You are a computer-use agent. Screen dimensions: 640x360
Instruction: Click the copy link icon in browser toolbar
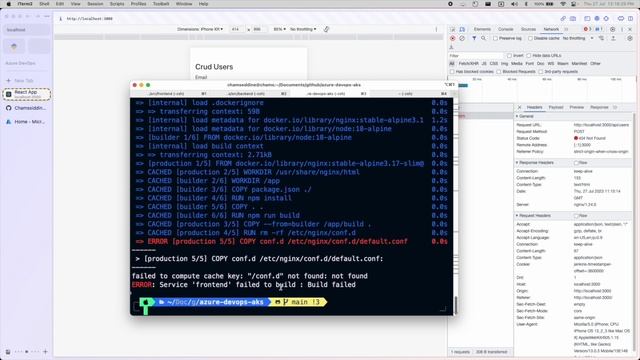click(563, 19)
